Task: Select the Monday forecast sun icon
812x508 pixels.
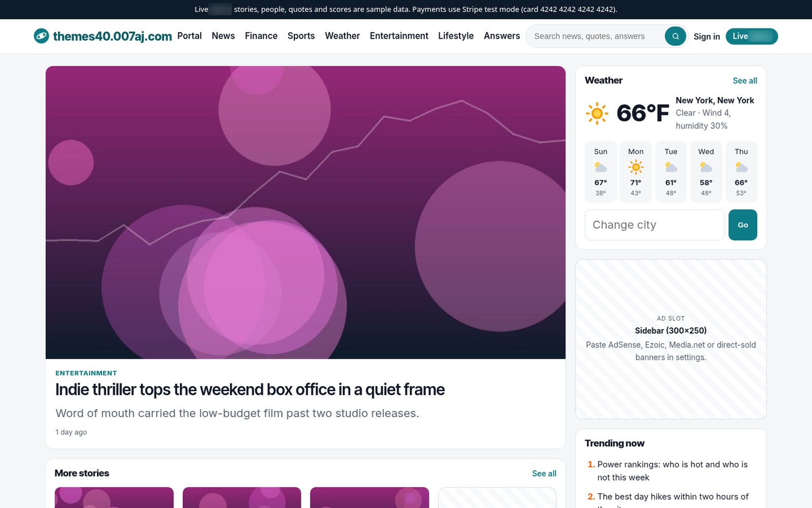Action: point(636,167)
